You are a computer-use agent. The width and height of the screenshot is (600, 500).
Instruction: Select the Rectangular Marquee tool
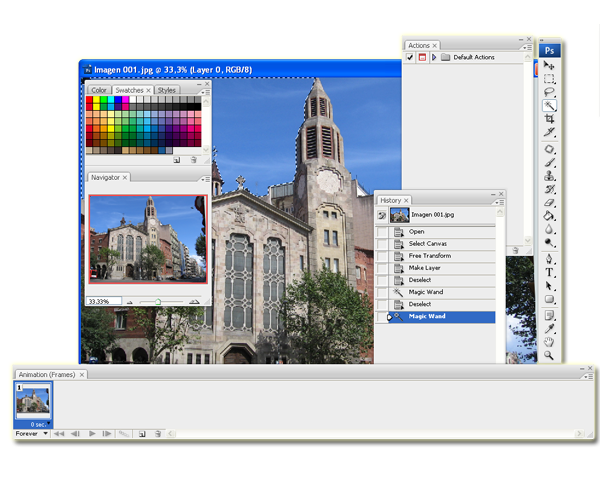(550, 79)
